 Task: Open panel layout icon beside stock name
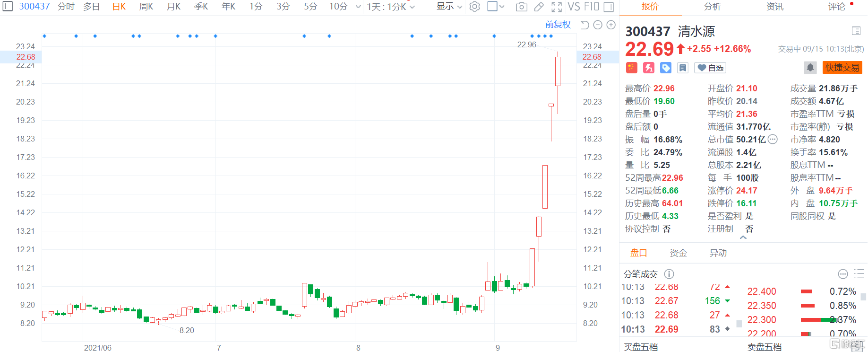click(x=856, y=31)
